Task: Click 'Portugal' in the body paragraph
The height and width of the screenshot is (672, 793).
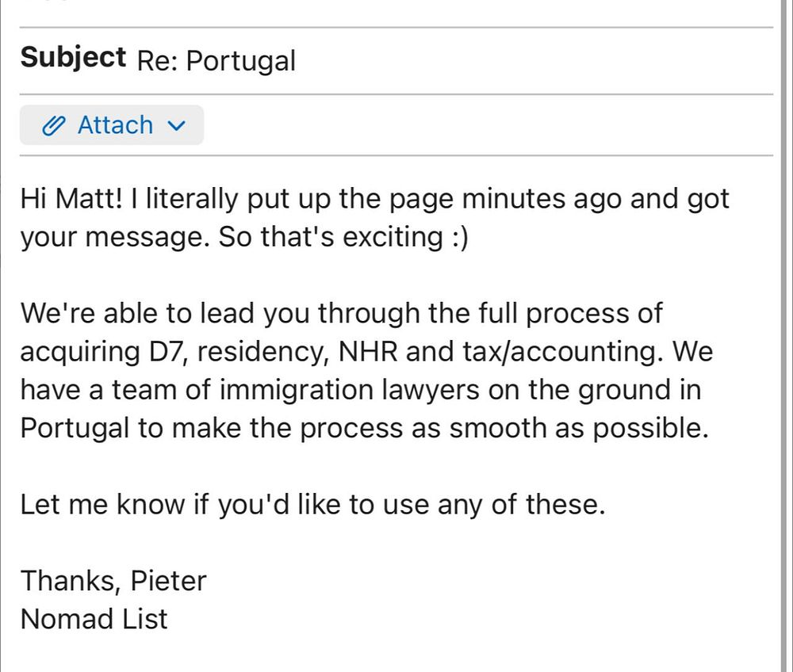Action: (x=75, y=428)
